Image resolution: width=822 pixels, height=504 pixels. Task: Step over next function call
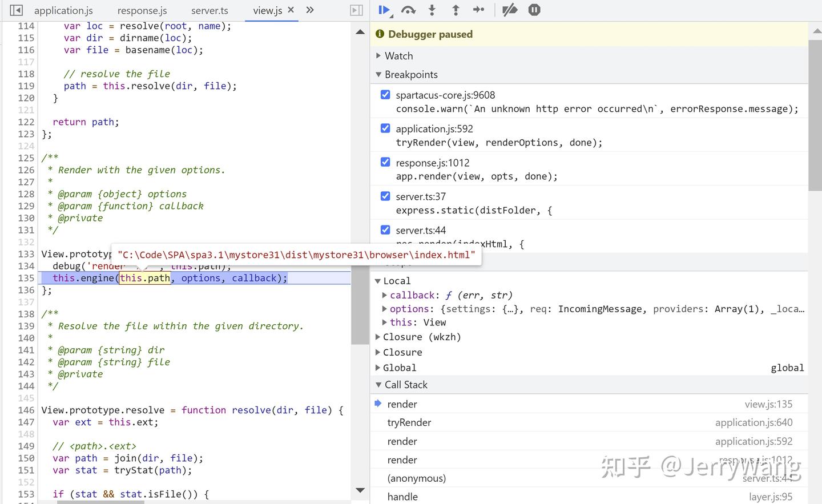(x=408, y=10)
